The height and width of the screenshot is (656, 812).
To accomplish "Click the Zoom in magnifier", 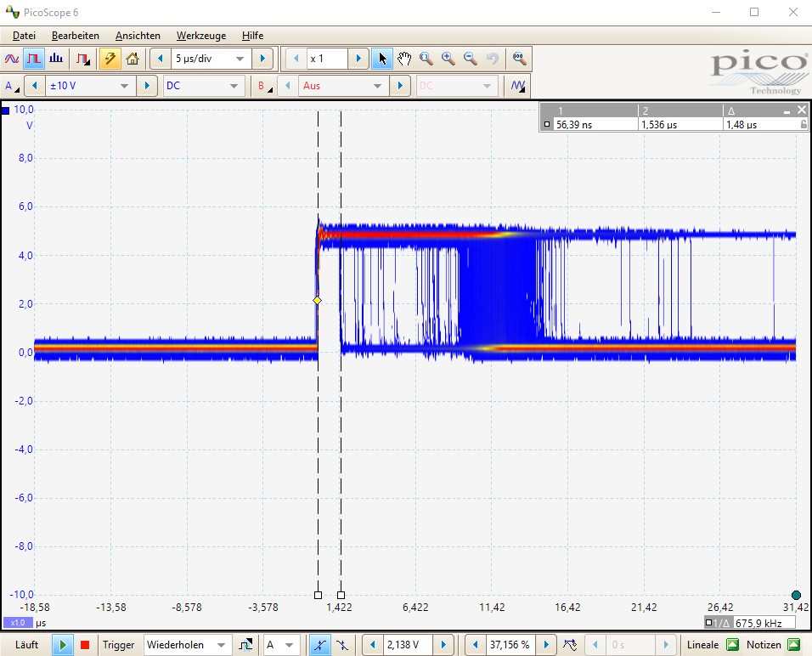I will point(448,59).
